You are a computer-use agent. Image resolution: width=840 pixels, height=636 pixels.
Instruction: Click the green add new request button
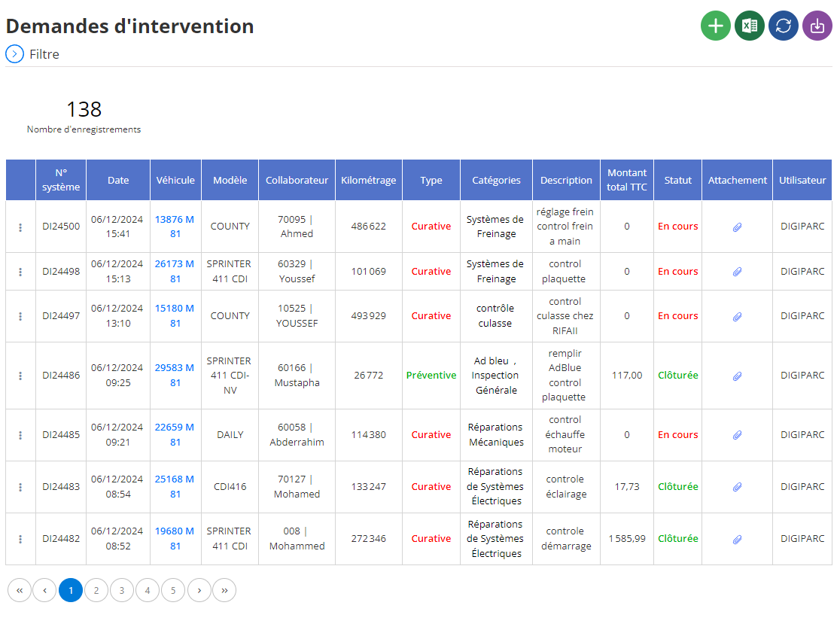(x=715, y=26)
